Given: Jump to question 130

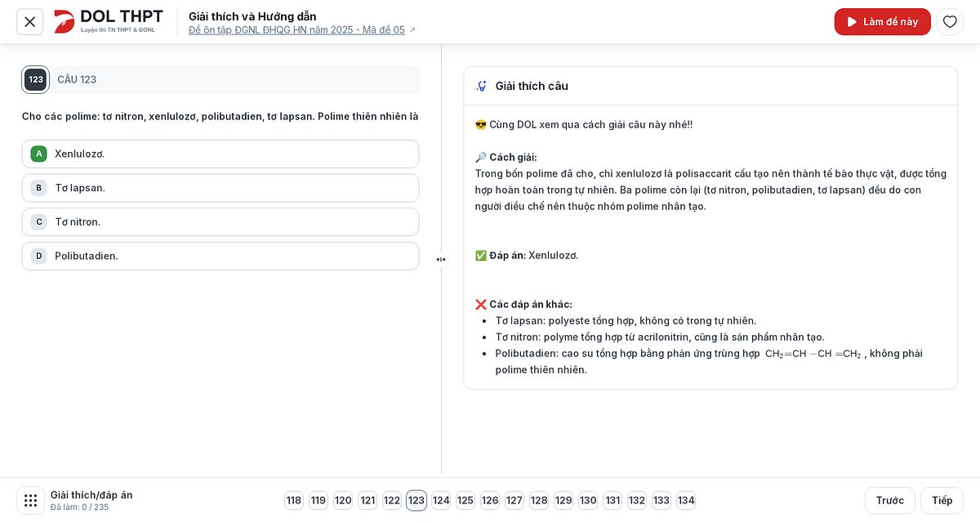Looking at the screenshot, I should (588, 500).
